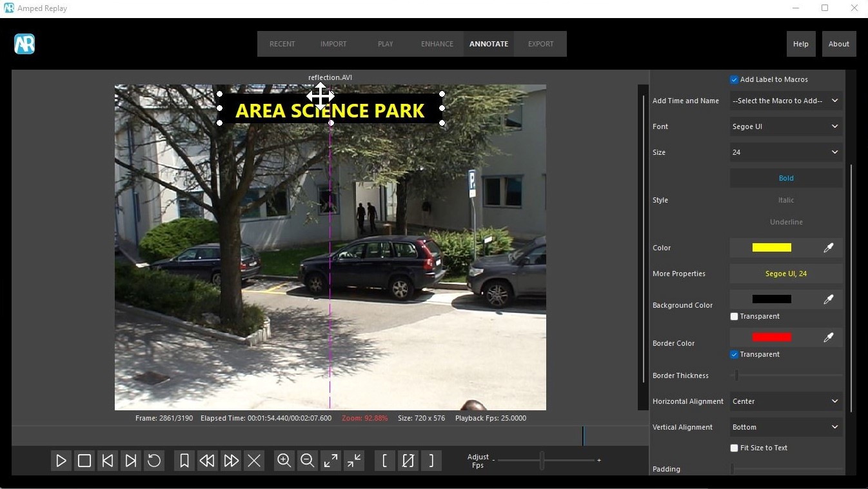Screen dimensions: 868x489
Task: Click the double-left rewind arrows icon
Action: (207, 461)
